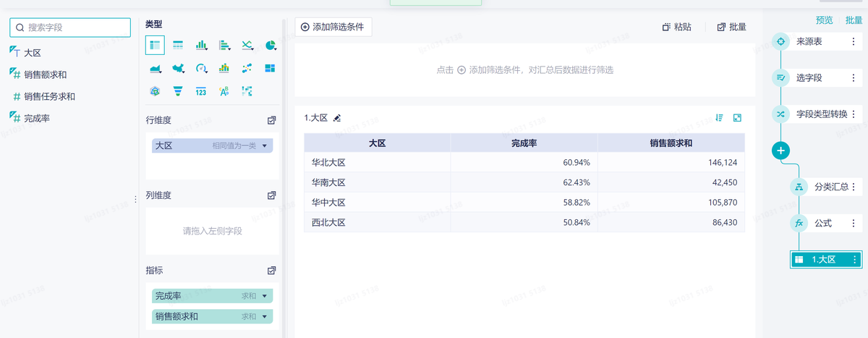This screenshot has width=868, height=338.
Task: Choose the radar chart type
Action: point(155,91)
